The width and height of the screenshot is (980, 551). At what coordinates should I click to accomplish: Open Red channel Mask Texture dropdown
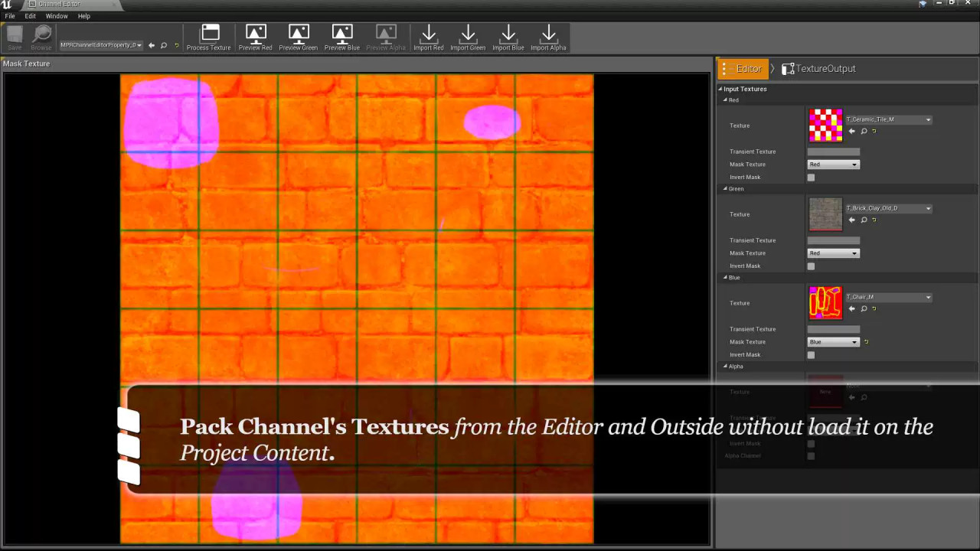[x=833, y=165]
